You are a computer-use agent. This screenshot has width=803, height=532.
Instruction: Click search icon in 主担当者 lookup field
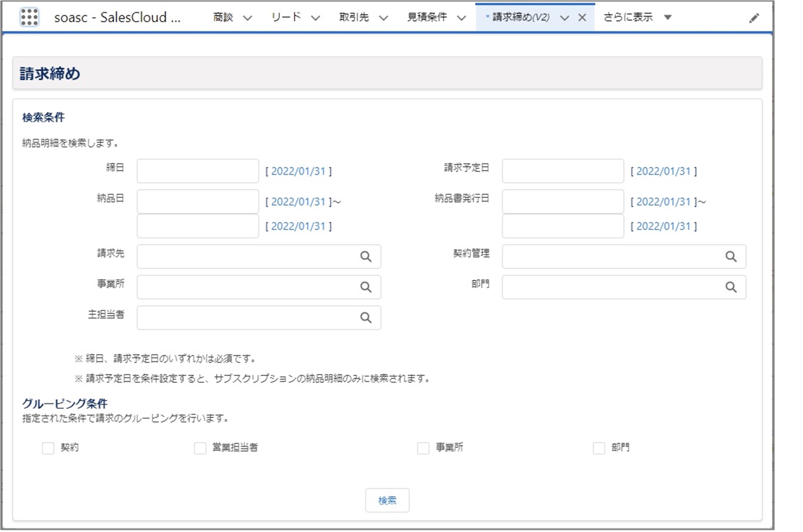366,317
